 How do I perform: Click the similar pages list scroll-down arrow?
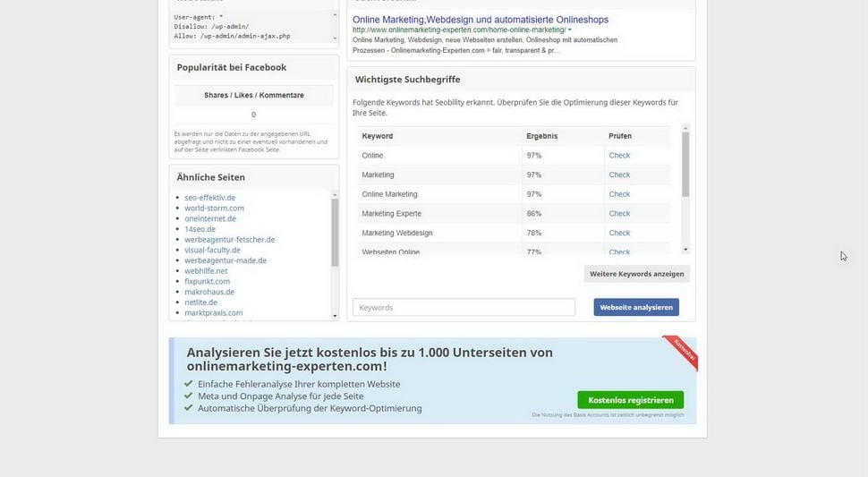click(x=335, y=315)
